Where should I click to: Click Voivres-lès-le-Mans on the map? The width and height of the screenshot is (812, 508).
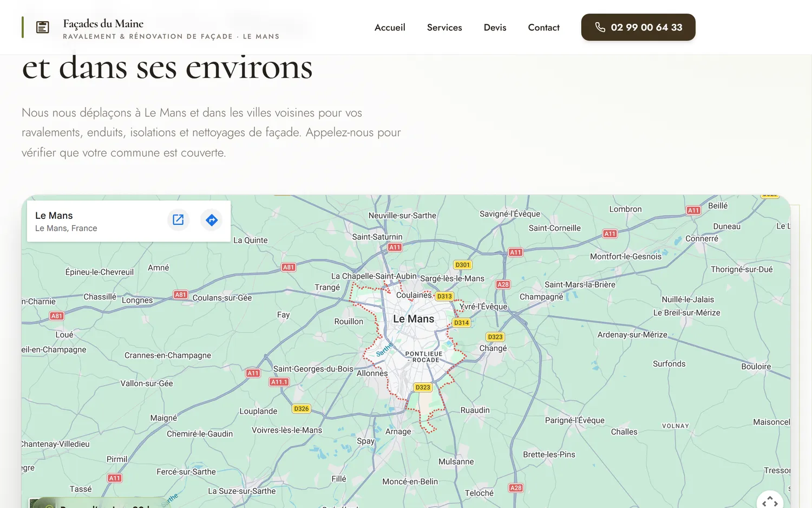(287, 430)
